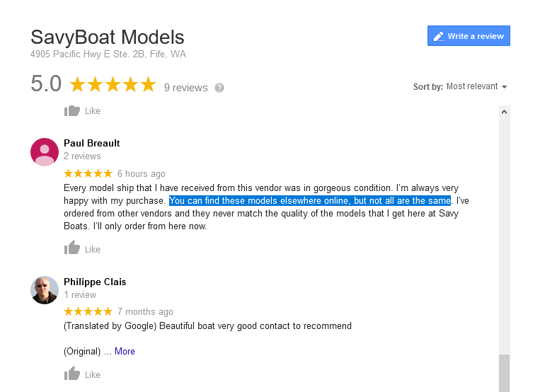The height and width of the screenshot is (392, 540).
Task: Click the help icon beside 9 reviews
Action: [x=219, y=88]
